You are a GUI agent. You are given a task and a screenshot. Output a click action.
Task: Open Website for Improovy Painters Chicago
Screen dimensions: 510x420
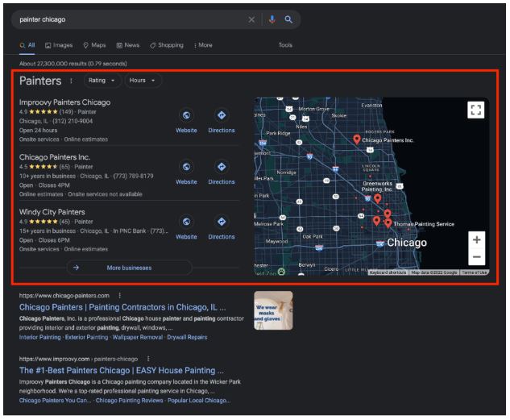(186, 116)
